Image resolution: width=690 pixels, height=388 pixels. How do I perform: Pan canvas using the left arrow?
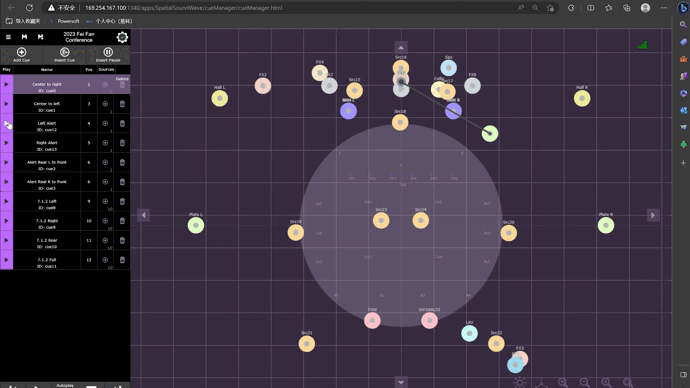point(143,215)
